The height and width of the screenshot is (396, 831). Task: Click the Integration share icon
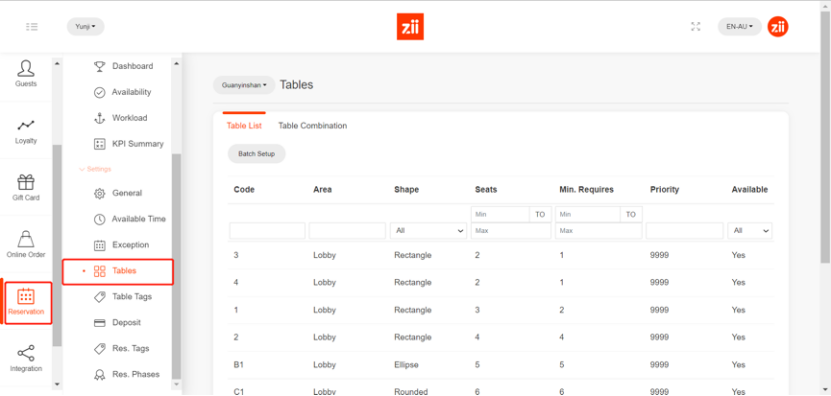(25, 353)
